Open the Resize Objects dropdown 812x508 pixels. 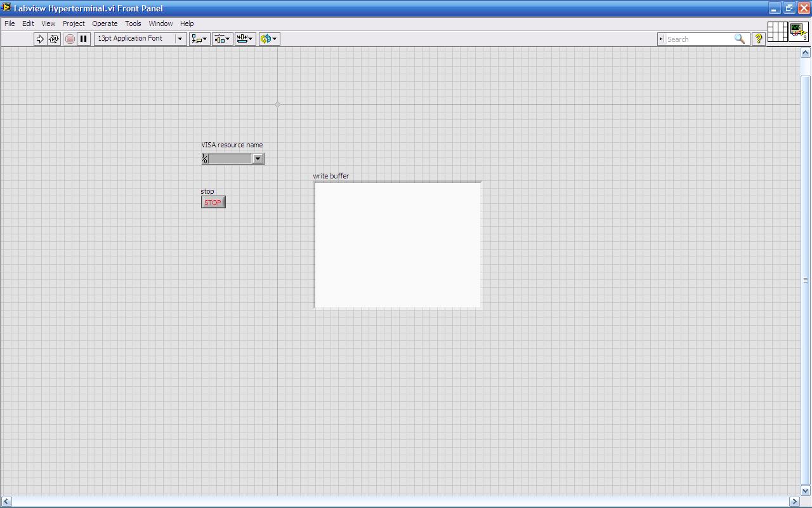(245, 39)
